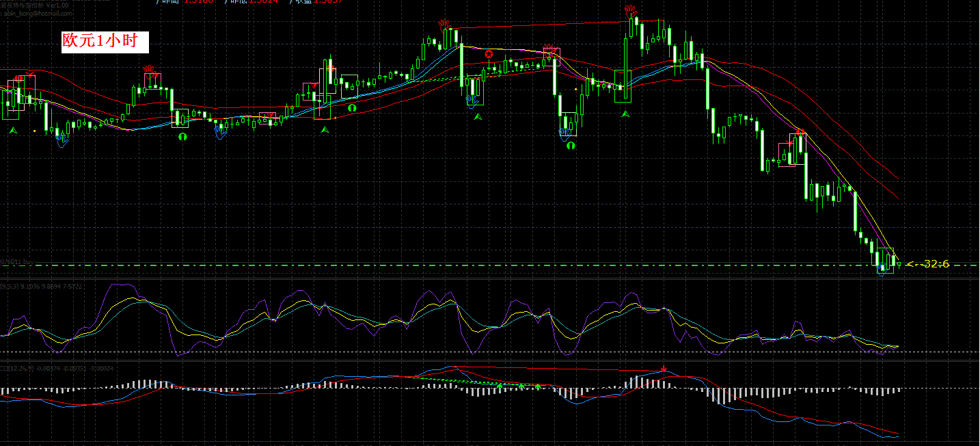This screenshot has width=980, height=446.
Task: Click white dotted level line in stochastic panel
Action: tap(489, 352)
